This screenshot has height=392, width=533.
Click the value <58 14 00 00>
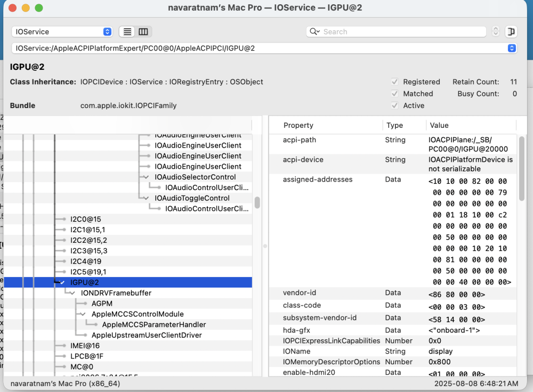click(x=457, y=320)
